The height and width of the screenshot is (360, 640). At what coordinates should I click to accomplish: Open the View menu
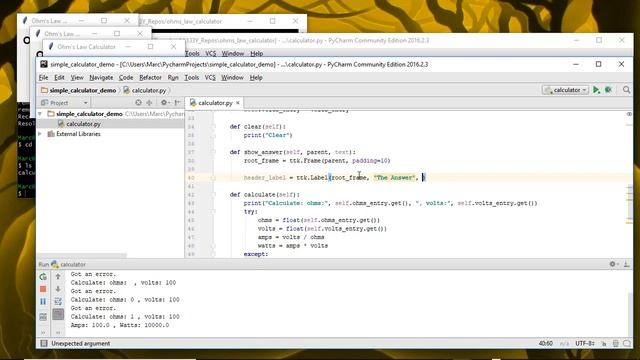tap(77, 78)
